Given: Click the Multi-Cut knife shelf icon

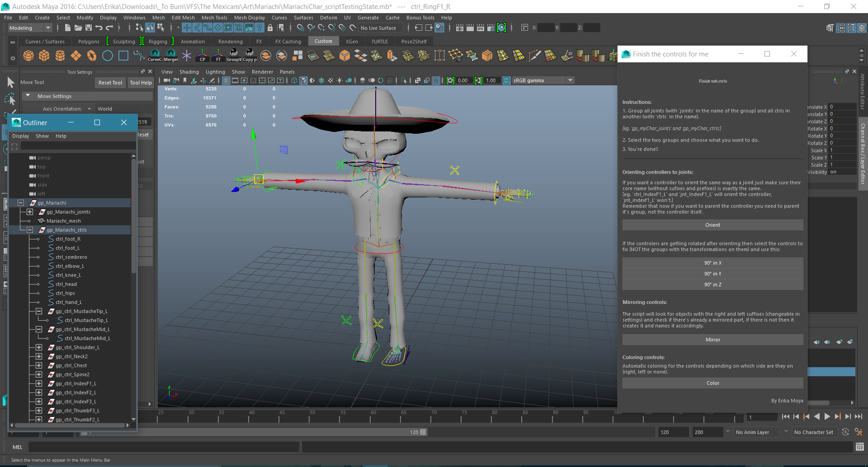Looking at the screenshot, I should (x=534, y=56).
